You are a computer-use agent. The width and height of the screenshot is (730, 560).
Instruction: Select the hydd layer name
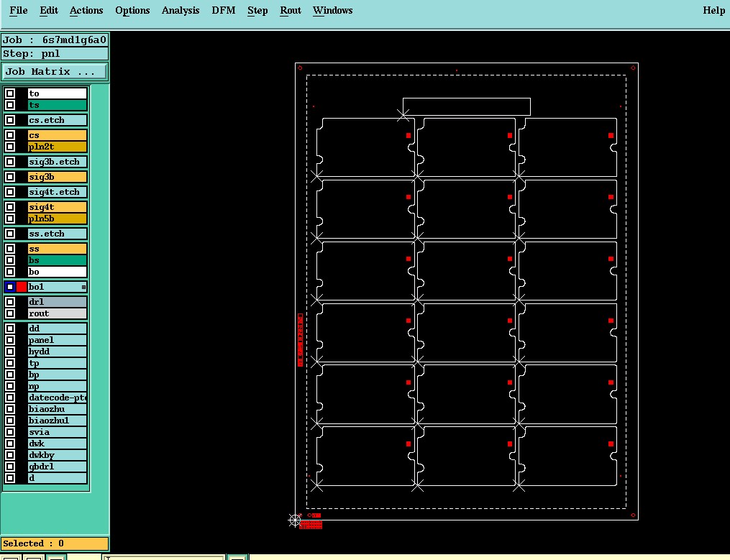[x=58, y=352]
